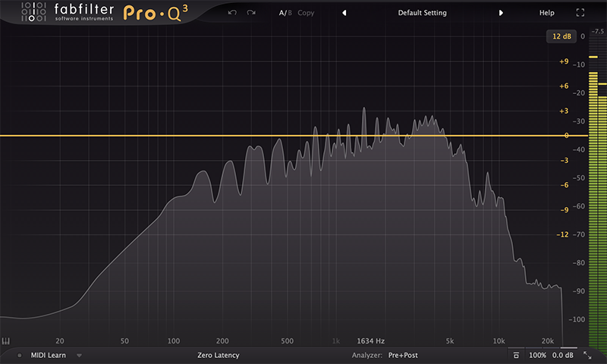
Task: Open the Zero Latency processing mode menu
Action: coord(218,355)
